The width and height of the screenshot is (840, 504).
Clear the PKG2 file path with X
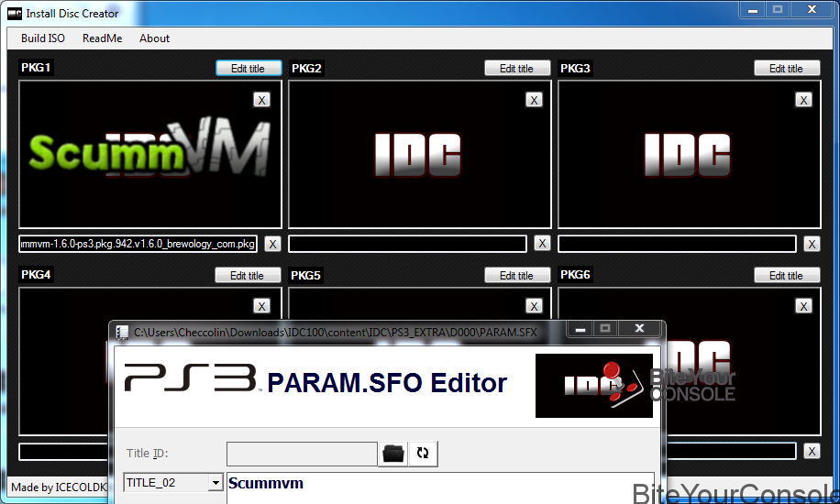tap(542, 243)
